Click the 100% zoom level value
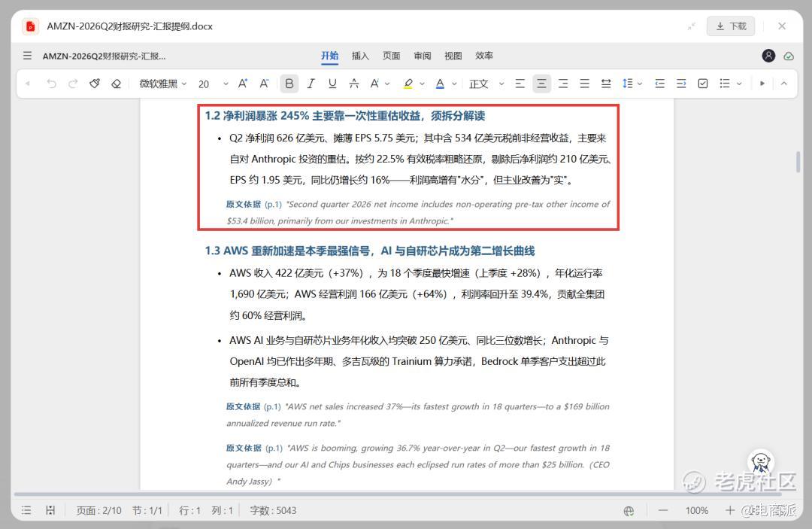The height and width of the screenshot is (529, 812). coord(696,510)
